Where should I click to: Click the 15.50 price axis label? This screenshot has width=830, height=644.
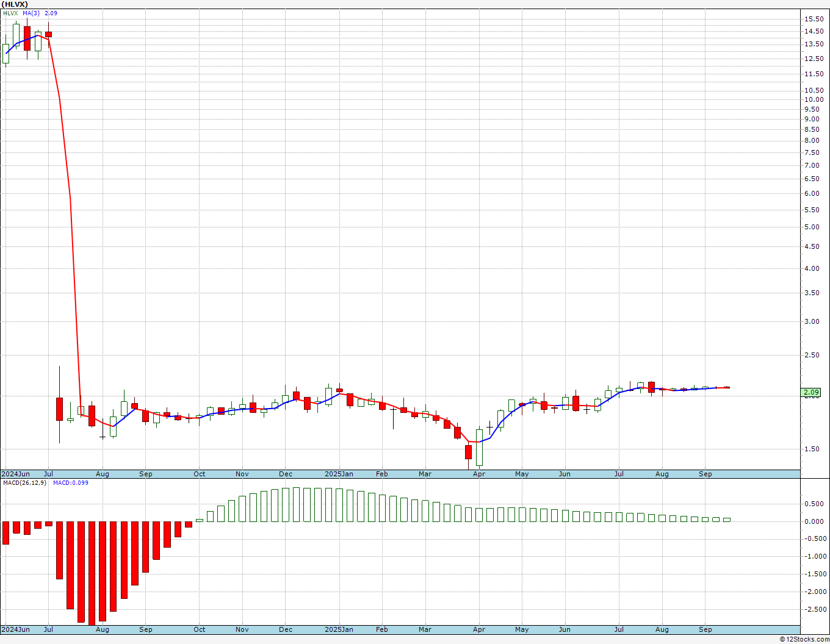coord(814,19)
